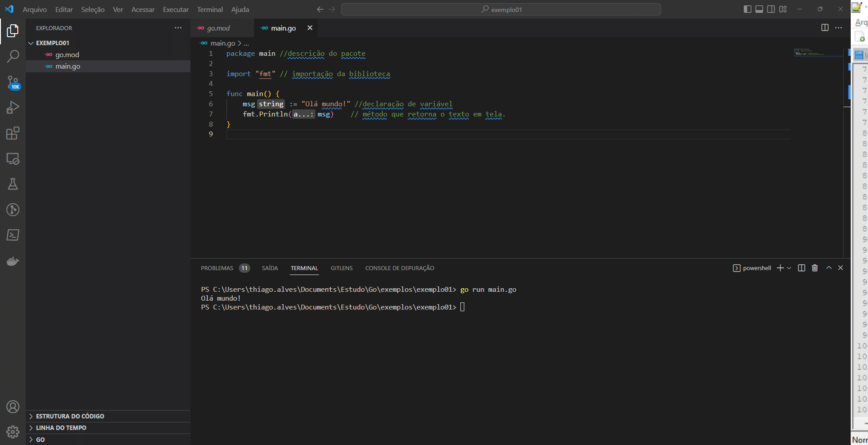Switch to CONSOLE DE DEPURAÇÃO tab
The height and width of the screenshot is (445, 868).
(400, 268)
